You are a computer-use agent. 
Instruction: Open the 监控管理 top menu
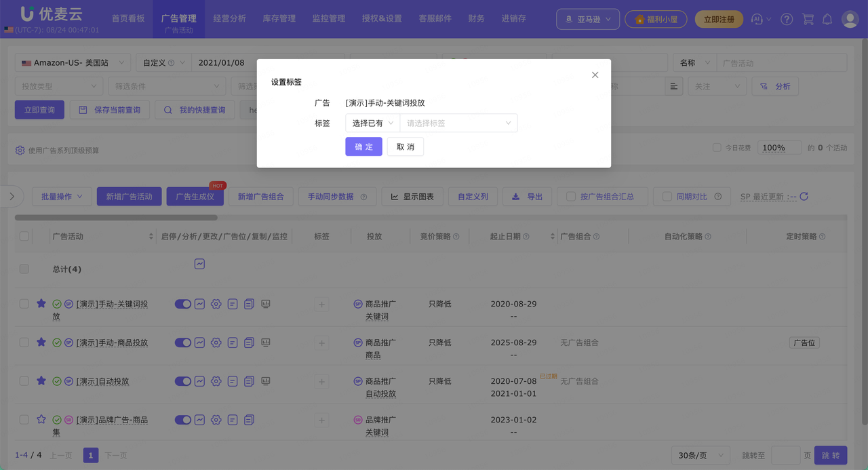point(329,18)
